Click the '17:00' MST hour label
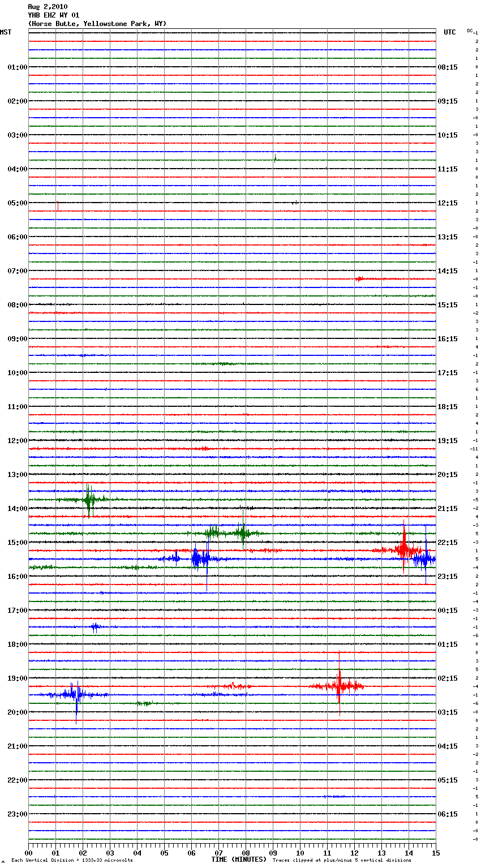The width and height of the screenshot is (481, 868). click(18, 611)
